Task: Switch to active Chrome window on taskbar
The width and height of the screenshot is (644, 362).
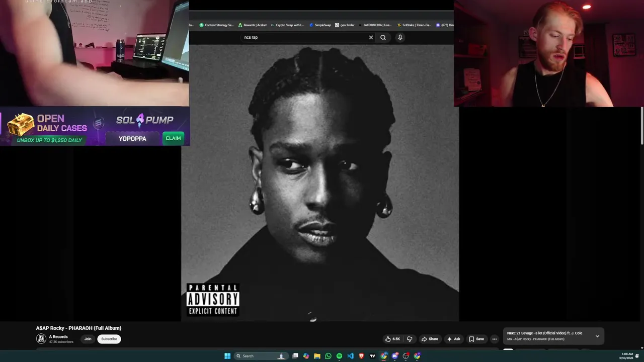Action: pyautogui.click(x=383, y=356)
